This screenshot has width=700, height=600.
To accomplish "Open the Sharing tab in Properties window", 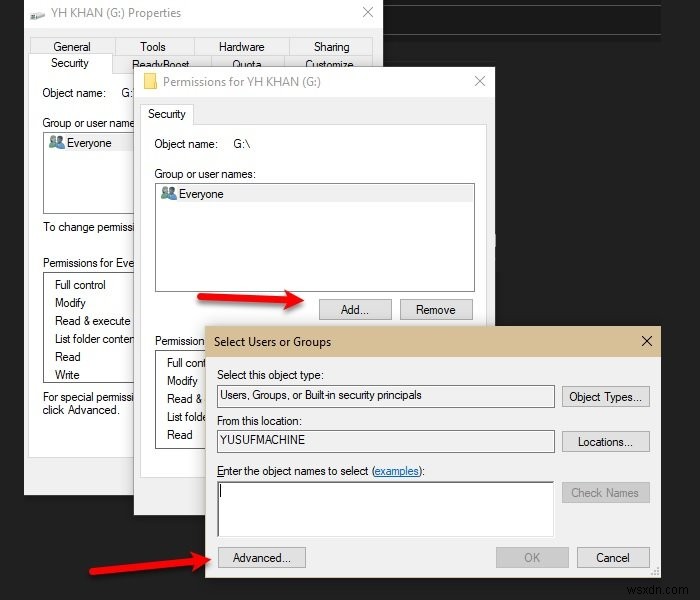I will (331, 46).
